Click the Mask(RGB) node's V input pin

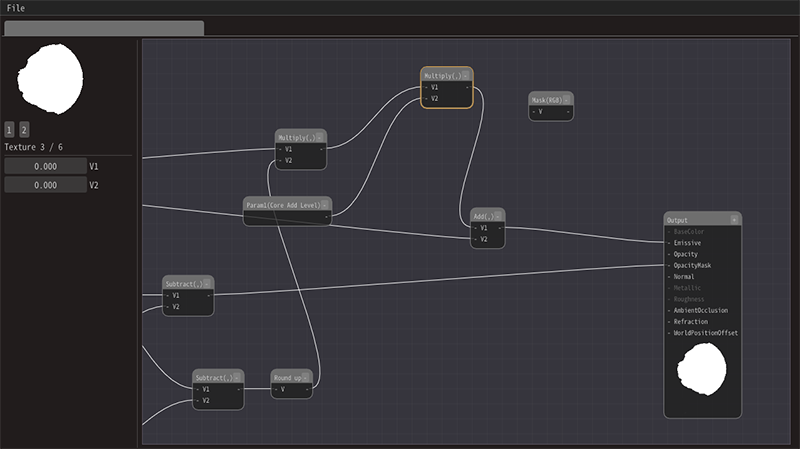click(533, 112)
